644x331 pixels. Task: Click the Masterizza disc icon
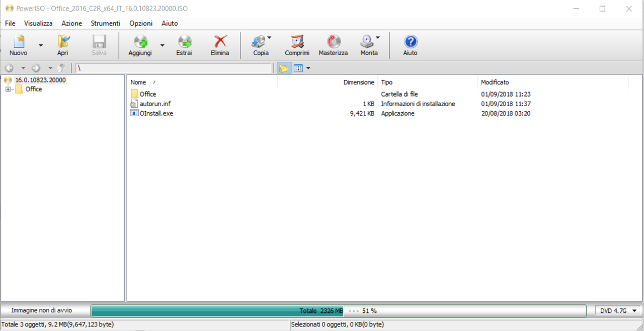333,42
